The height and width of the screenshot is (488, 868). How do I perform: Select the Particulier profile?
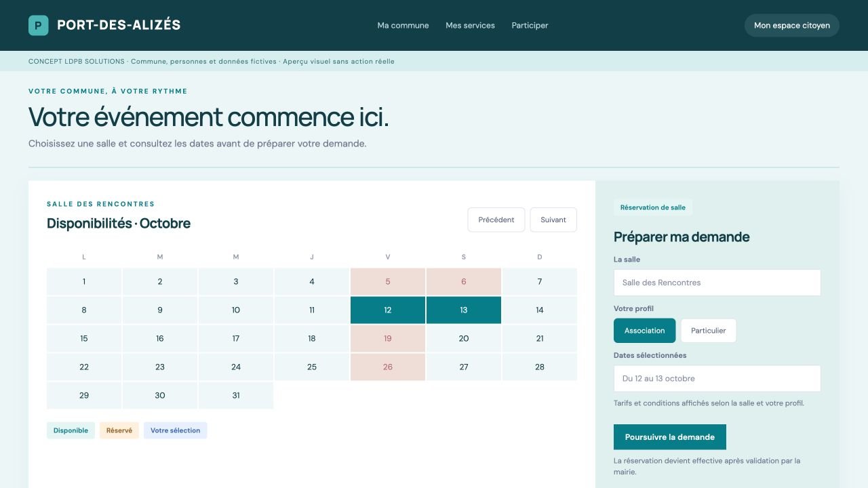click(x=708, y=331)
